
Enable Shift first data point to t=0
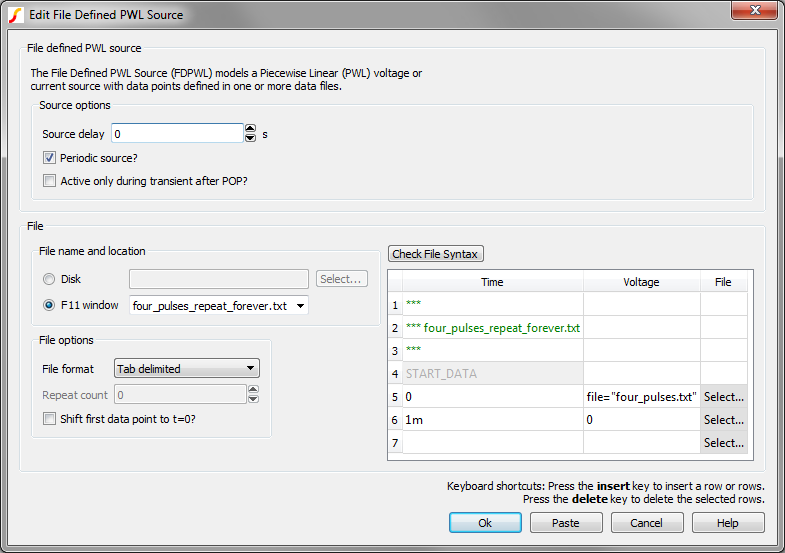(x=49, y=419)
